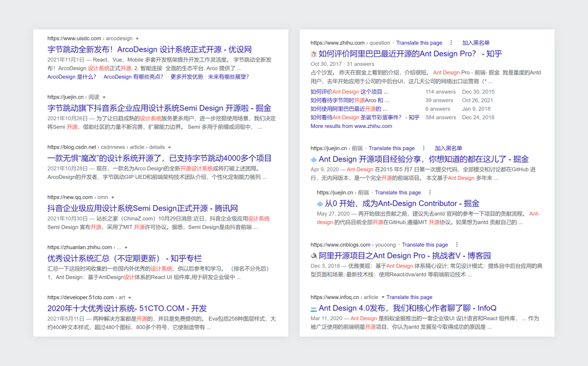Click the juejin favicon beside Ant Design 开源项目经验分享
The height and width of the screenshot is (366, 588).
click(x=314, y=160)
